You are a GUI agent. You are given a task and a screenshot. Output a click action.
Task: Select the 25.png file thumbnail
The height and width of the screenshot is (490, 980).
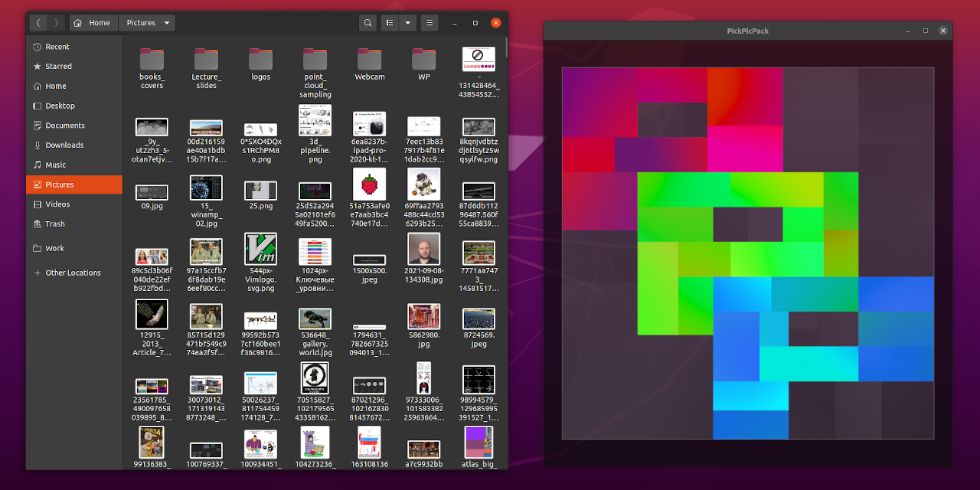[260, 191]
